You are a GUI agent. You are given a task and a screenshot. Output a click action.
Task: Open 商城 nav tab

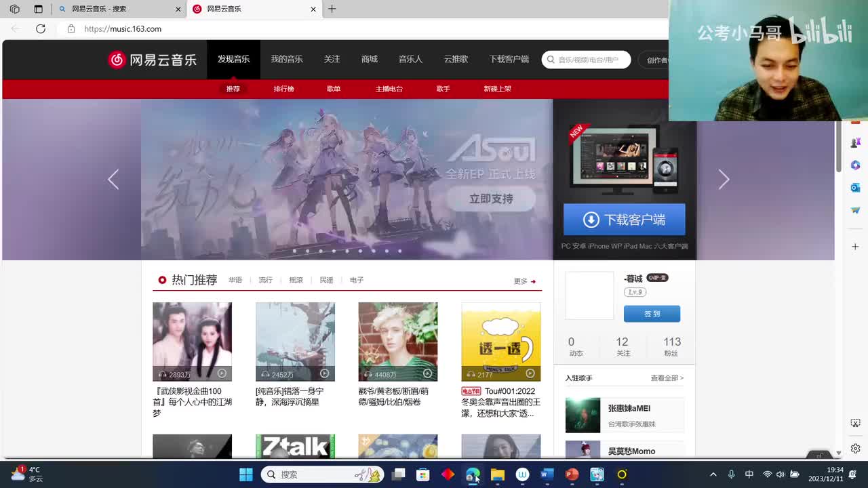click(x=370, y=59)
